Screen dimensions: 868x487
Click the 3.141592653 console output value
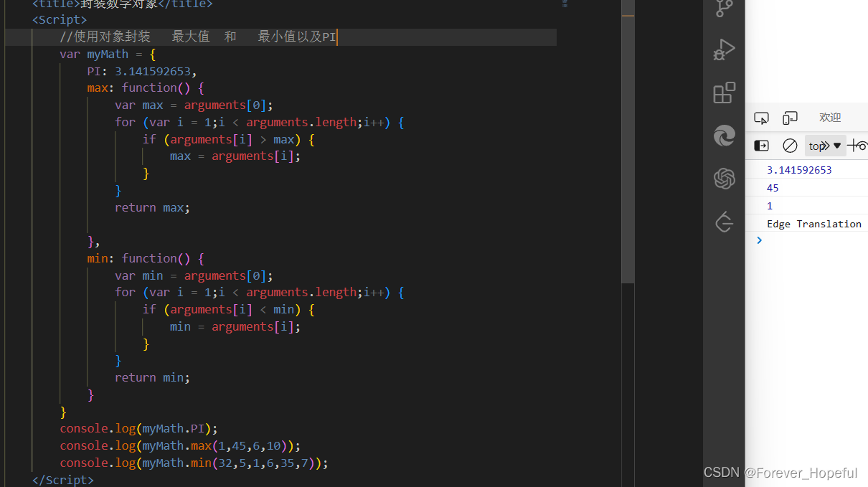pos(798,169)
